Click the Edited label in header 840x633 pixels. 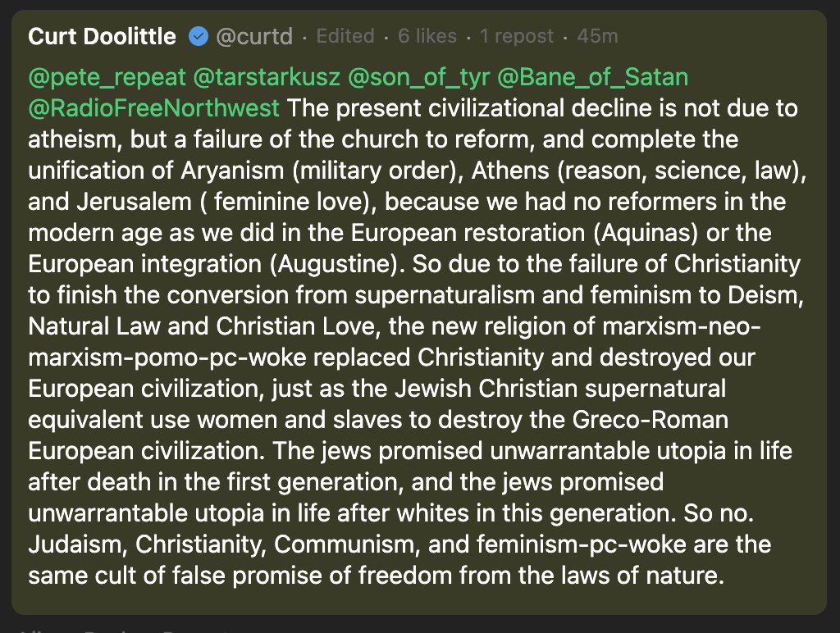[x=345, y=37]
